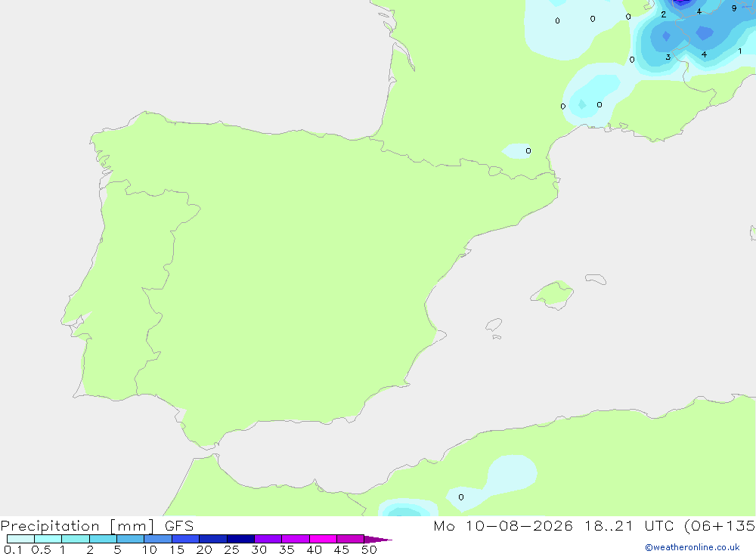
Task: Click the '20' legend scale label
Action: coord(204,549)
